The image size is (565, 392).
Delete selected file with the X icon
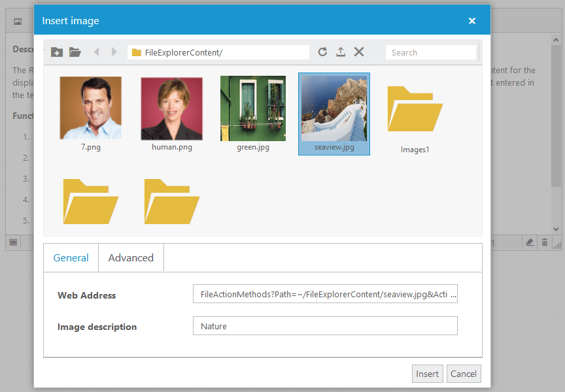click(359, 52)
